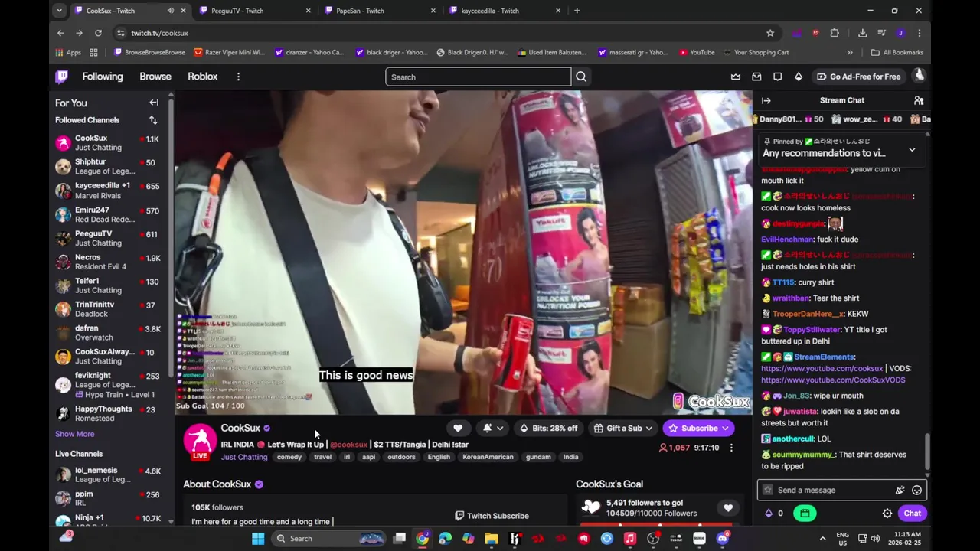
Task: Collapse the For You sidebar
Action: tap(154, 103)
